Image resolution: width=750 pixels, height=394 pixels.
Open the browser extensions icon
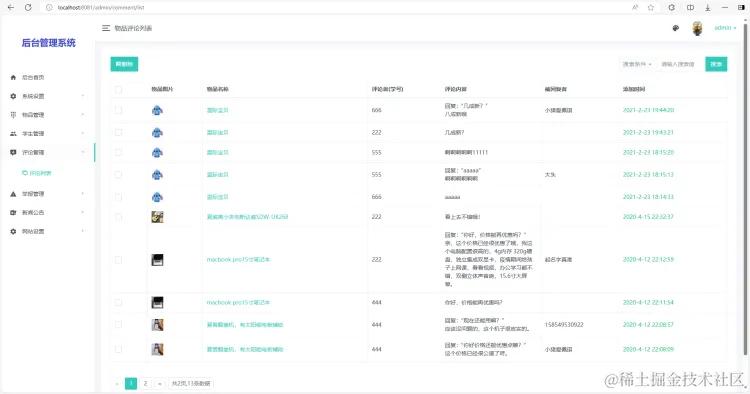(x=672, y=7)
